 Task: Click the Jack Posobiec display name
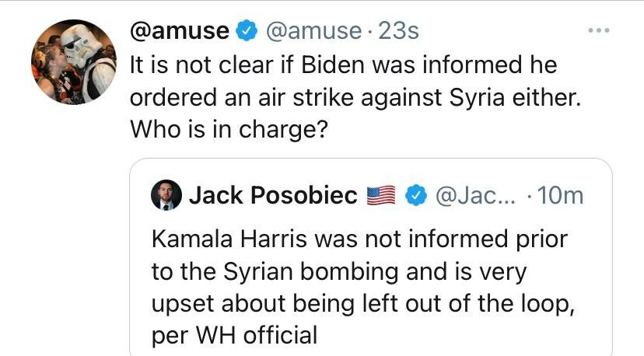coord(273,197)
